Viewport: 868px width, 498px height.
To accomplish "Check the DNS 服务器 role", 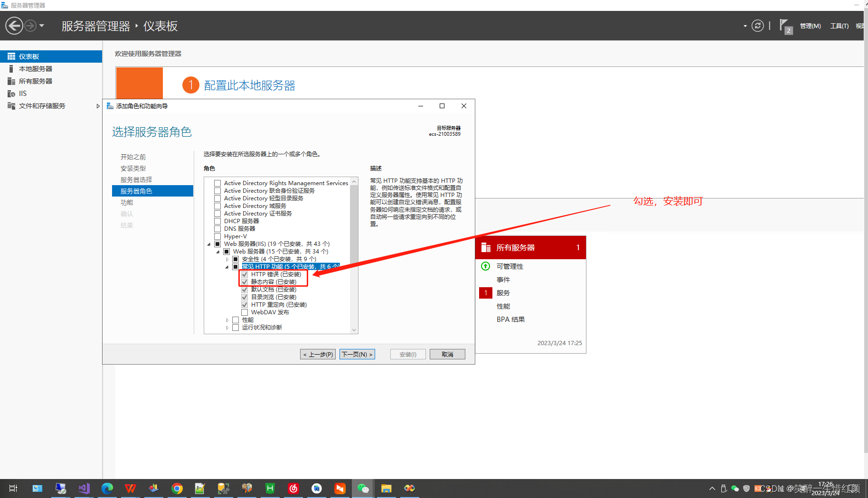I will (x=217, y=229).
